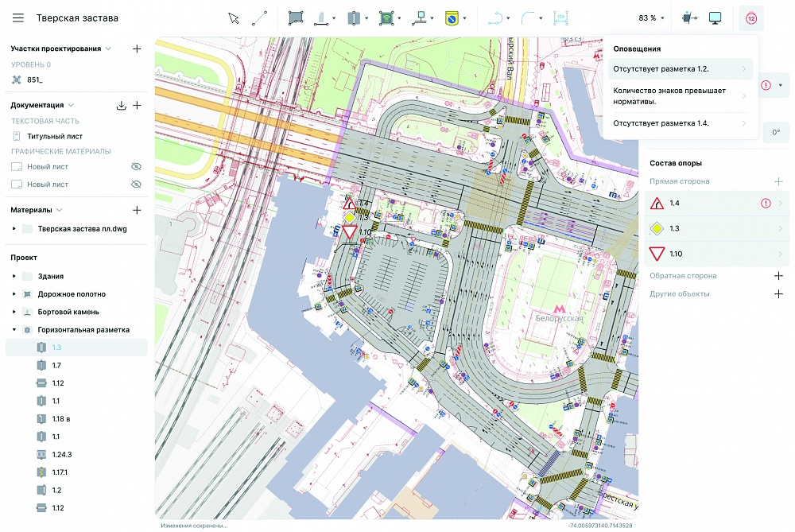Open notifications bell with badge 12
This screenshot has height=532, width=795.
click(751, 18)
